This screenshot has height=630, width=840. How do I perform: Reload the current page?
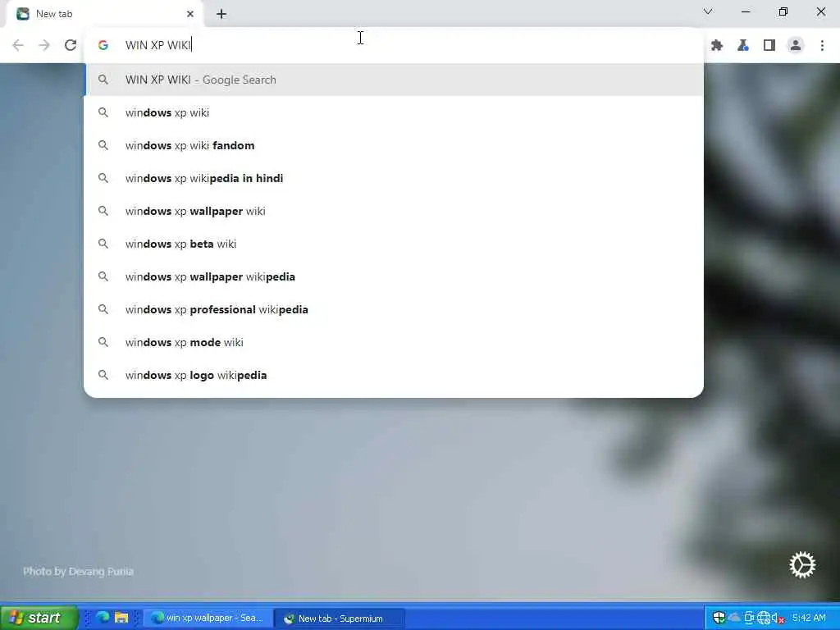(71, 45)
